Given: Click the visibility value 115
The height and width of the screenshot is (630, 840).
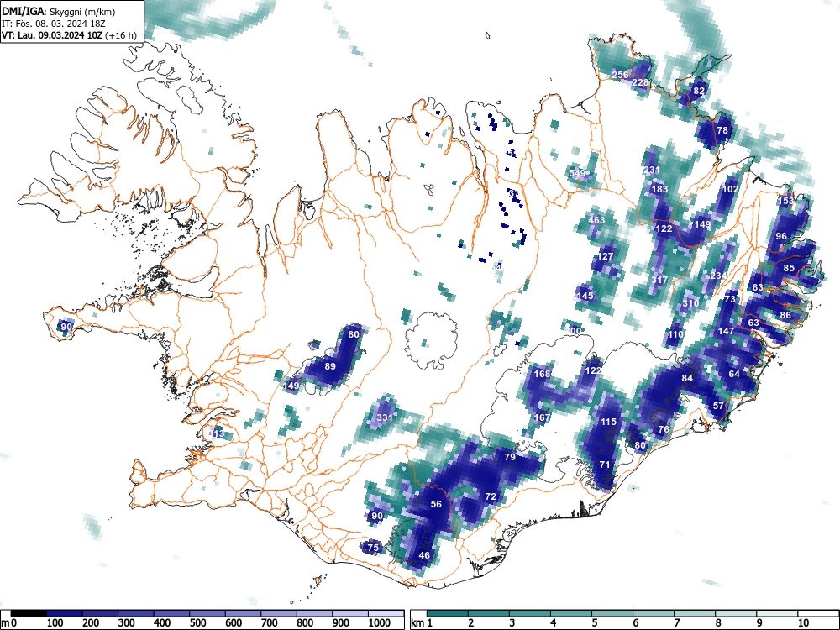Looking at the screenshot, I should 608,422.
